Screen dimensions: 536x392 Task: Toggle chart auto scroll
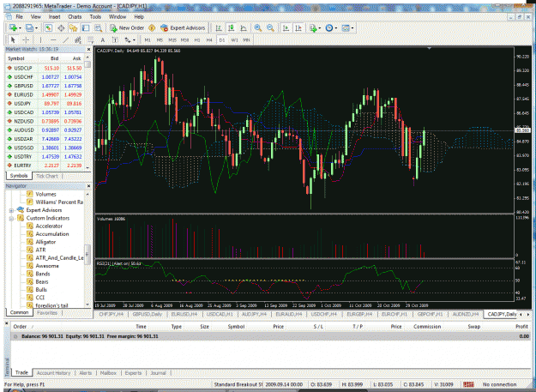[x=286, y=28]
